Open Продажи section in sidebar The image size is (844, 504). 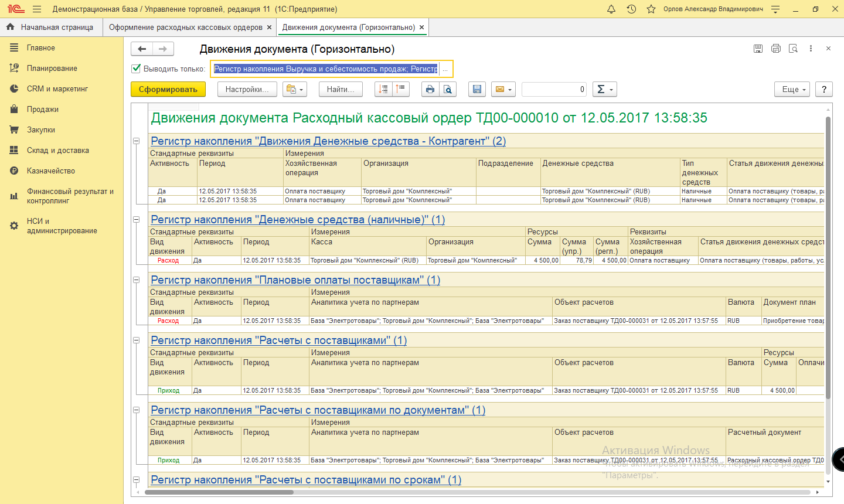[43, 110]
